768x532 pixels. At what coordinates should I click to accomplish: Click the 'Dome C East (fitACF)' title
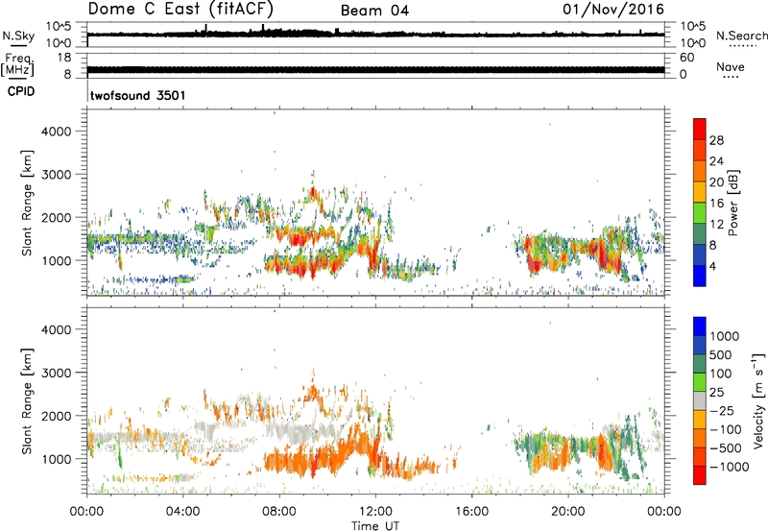pyautogui.click(x=180, y=10)
